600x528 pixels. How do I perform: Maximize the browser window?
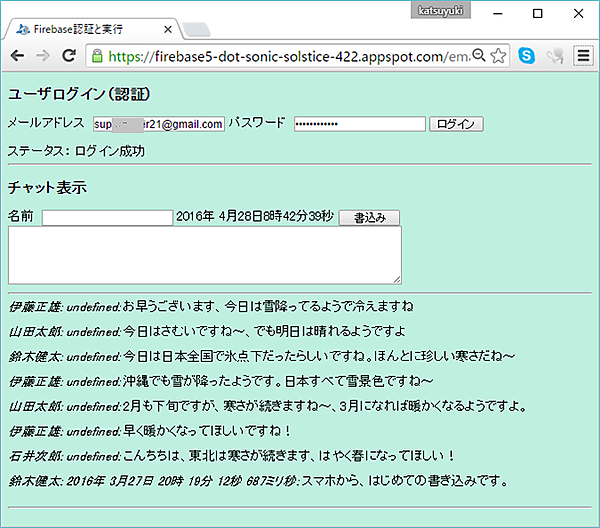[538, 13]
